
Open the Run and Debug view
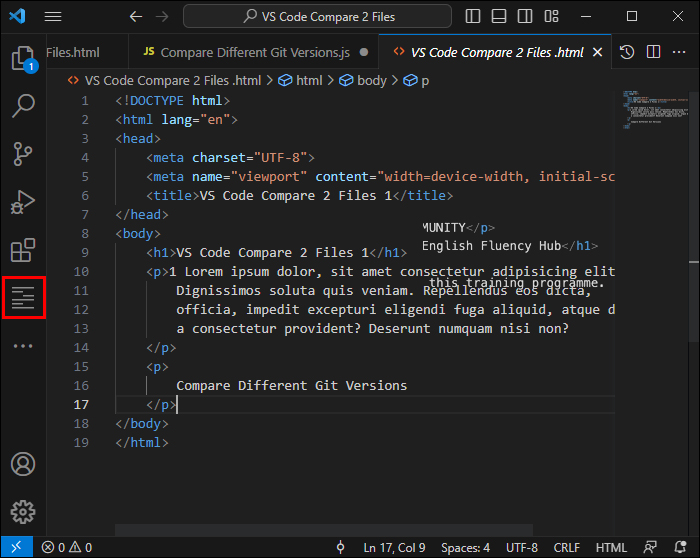[23, 203]
